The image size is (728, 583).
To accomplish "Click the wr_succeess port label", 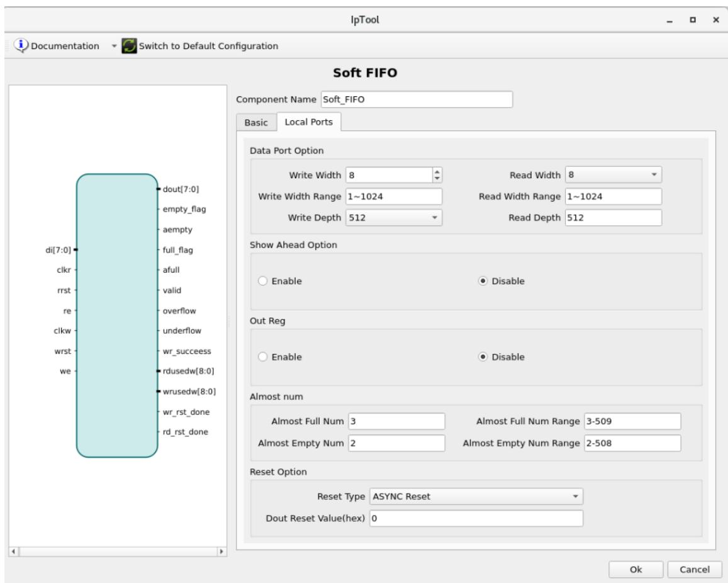I will click(x=187, y=351).
